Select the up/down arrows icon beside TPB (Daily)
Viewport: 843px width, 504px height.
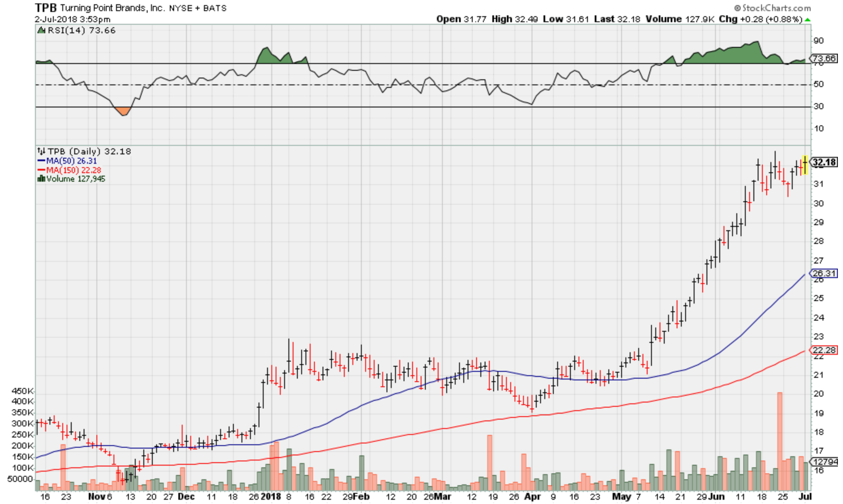(x=41, y=150)
